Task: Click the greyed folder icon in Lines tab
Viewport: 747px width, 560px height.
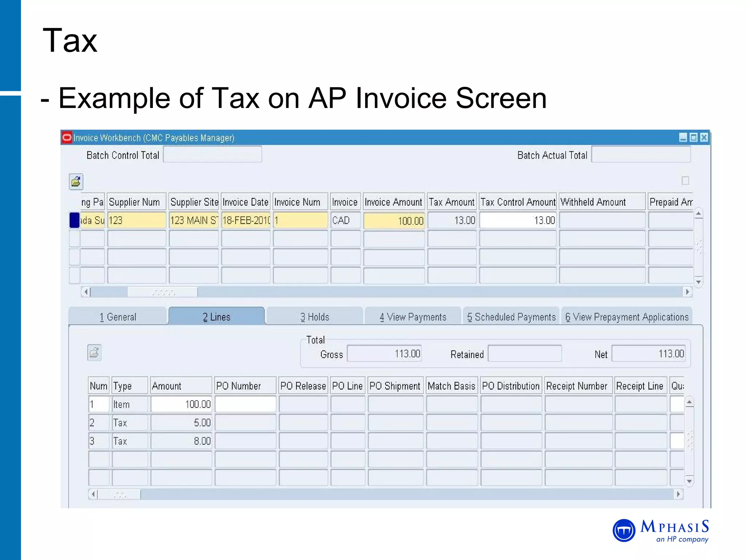Action: point(94,353)
